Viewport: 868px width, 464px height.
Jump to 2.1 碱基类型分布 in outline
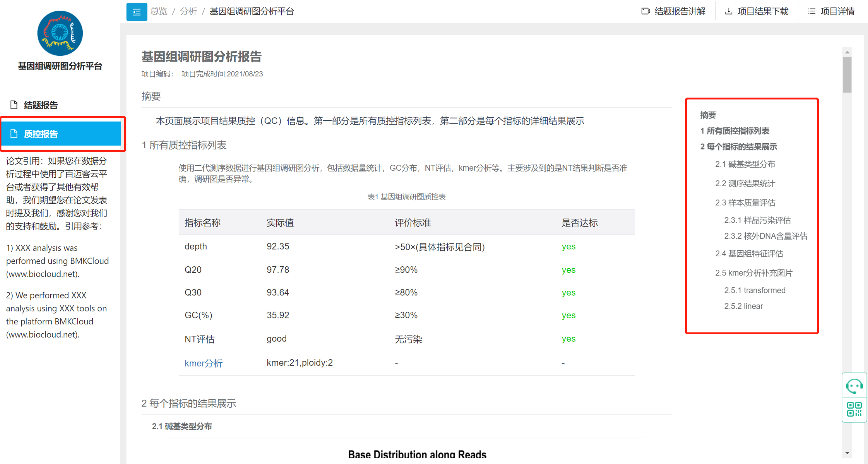click(x=745, y=164)
